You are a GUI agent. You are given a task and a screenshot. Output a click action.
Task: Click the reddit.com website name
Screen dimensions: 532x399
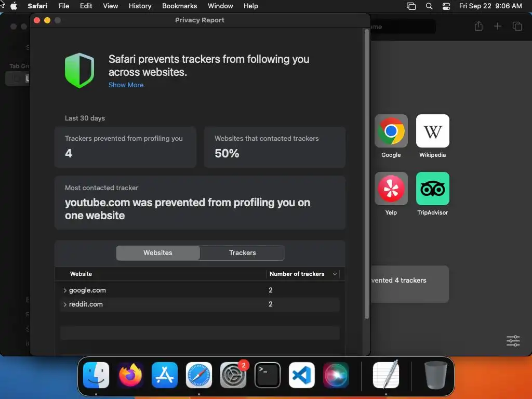(86, 304)
